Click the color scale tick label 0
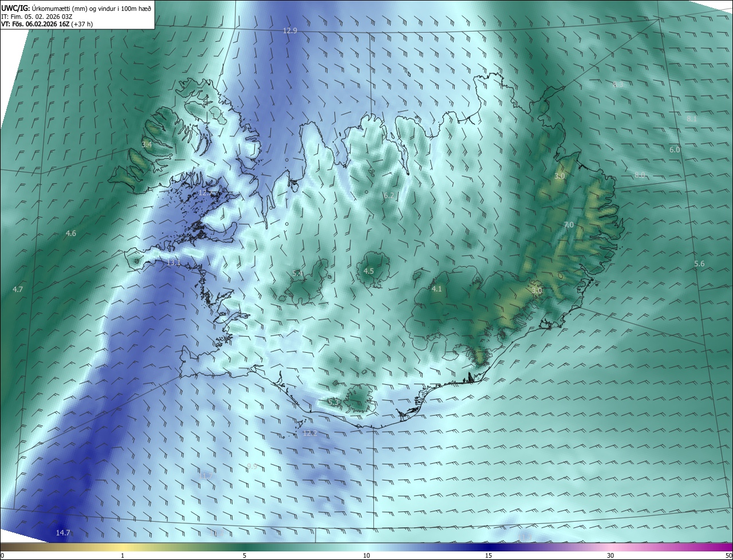733x560 pixels. click(x=2, y=555)
